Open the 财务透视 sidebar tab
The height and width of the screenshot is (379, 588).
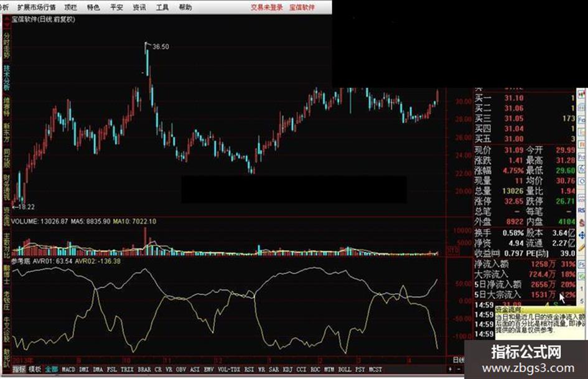7,187
